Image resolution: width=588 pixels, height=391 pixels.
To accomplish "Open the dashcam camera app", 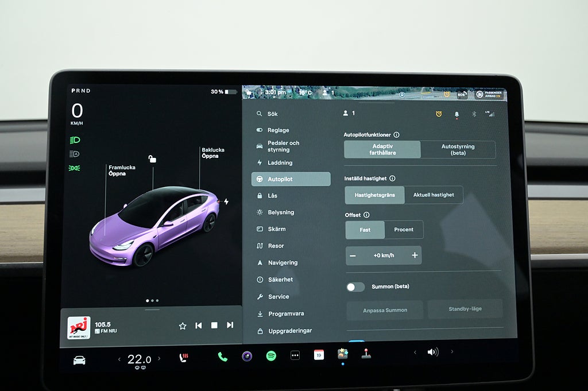I will pyautogui.click(x=247, y=356).
